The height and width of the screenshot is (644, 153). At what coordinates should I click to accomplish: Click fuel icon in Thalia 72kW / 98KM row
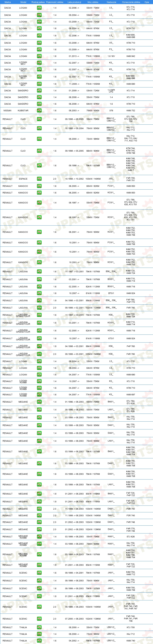[x=39, y=634]
